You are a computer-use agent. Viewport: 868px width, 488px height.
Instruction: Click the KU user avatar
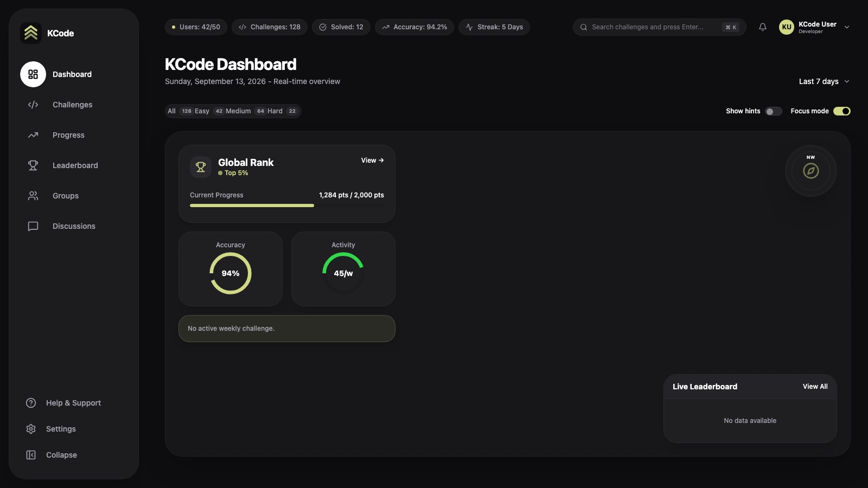point(787,27)
